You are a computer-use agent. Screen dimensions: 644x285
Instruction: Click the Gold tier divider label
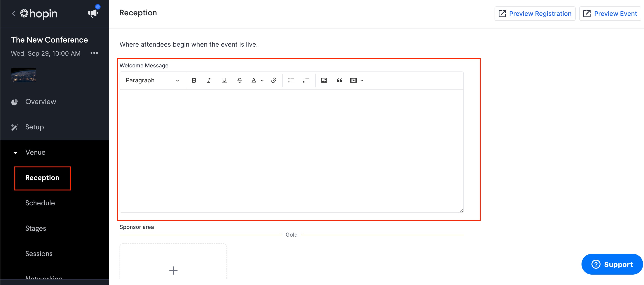pos(291,235)
